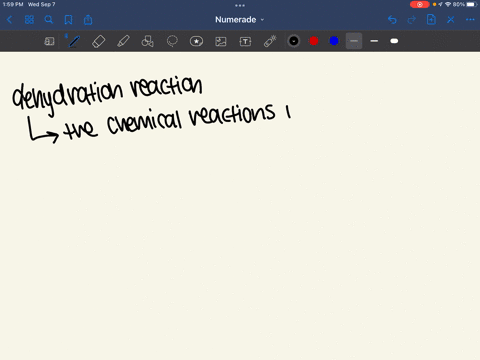
Task: Choose the black pen color
Action: click(294, 41)
